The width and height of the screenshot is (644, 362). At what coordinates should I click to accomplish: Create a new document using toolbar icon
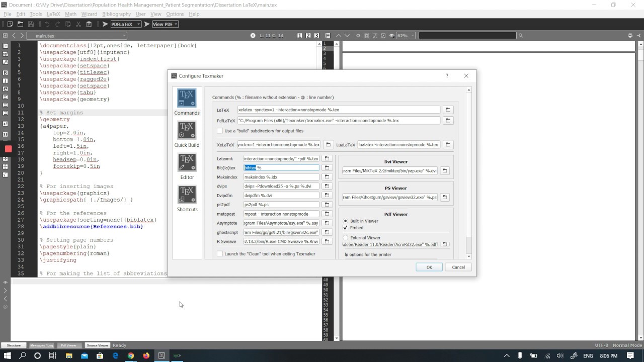tap(10, 24)
